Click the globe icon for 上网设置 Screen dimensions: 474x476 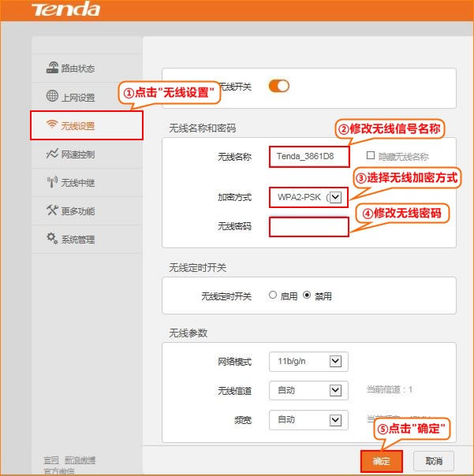[x=52, y=95]
